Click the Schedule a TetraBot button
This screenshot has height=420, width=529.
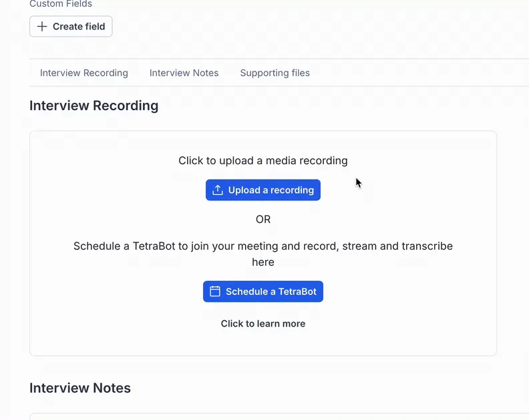(263, 292)
